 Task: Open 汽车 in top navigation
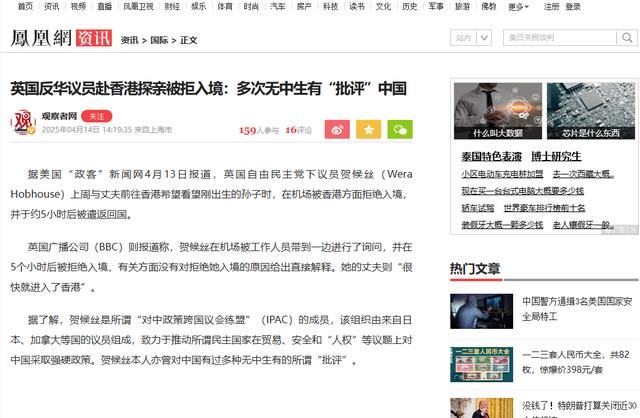[278, 7]
